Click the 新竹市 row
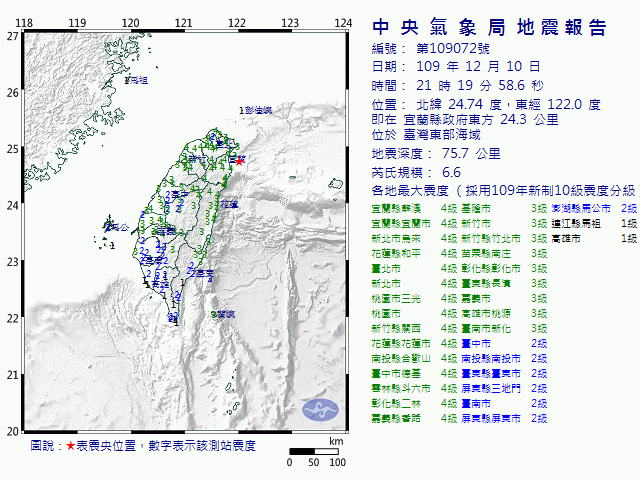This screenshot has width=640, height=480. (x=504, y=224)
